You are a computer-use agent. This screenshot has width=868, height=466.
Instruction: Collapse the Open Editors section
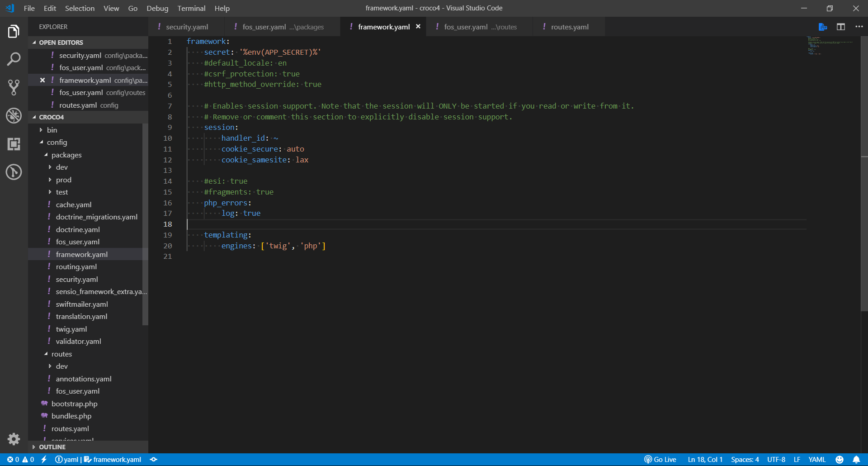(x=88, y=43)
